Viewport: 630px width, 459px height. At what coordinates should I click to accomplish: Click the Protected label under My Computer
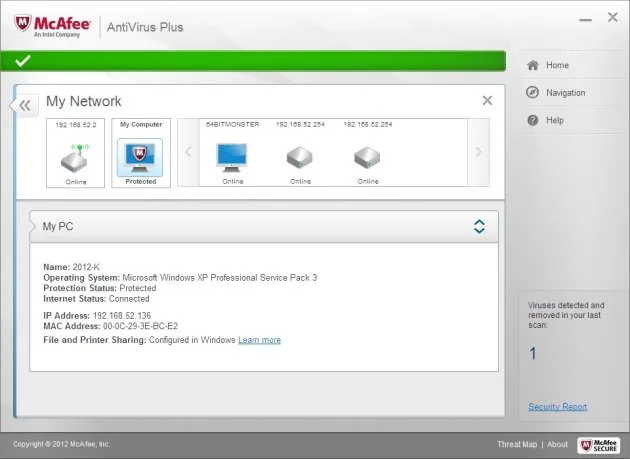point(141,181)
